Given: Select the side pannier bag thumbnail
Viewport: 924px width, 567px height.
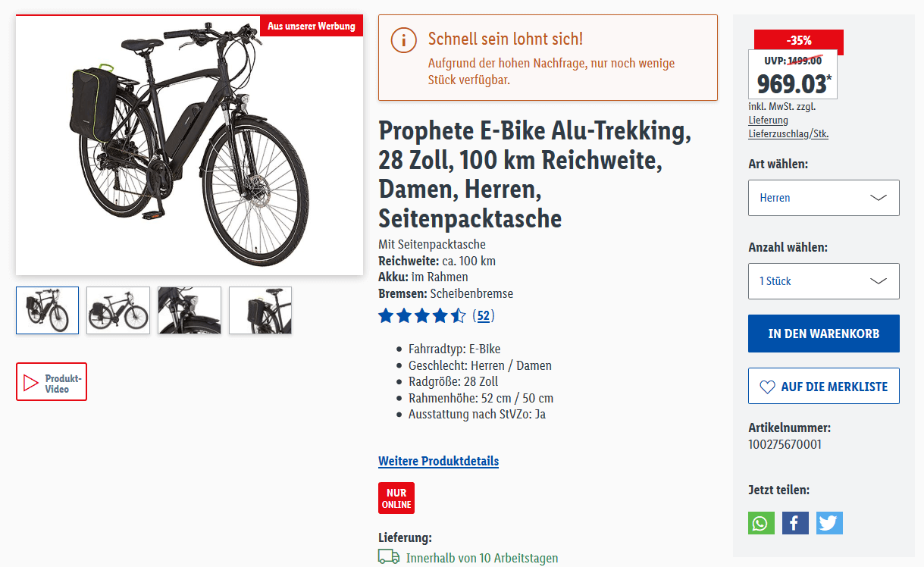Looking at the screenshot, I should 260,310.
